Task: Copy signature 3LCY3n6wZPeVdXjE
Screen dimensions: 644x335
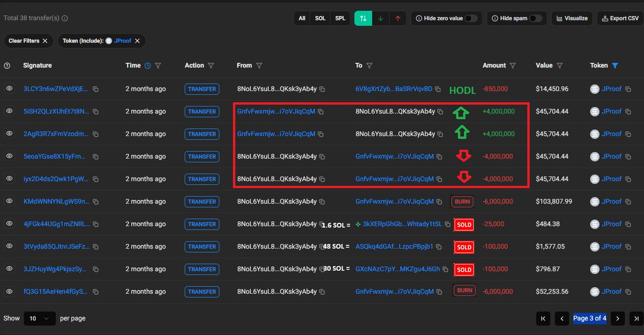Action: pyautogui.click(x=96, y=89)
